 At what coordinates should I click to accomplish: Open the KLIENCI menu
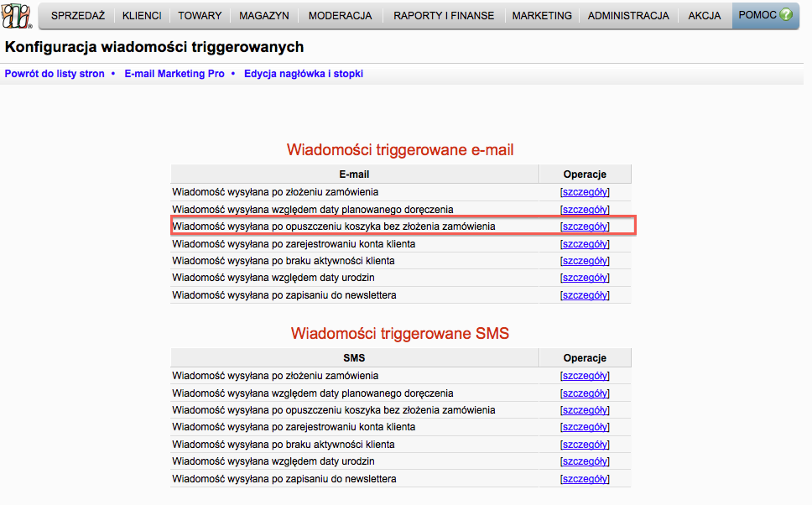click(142, 16)
